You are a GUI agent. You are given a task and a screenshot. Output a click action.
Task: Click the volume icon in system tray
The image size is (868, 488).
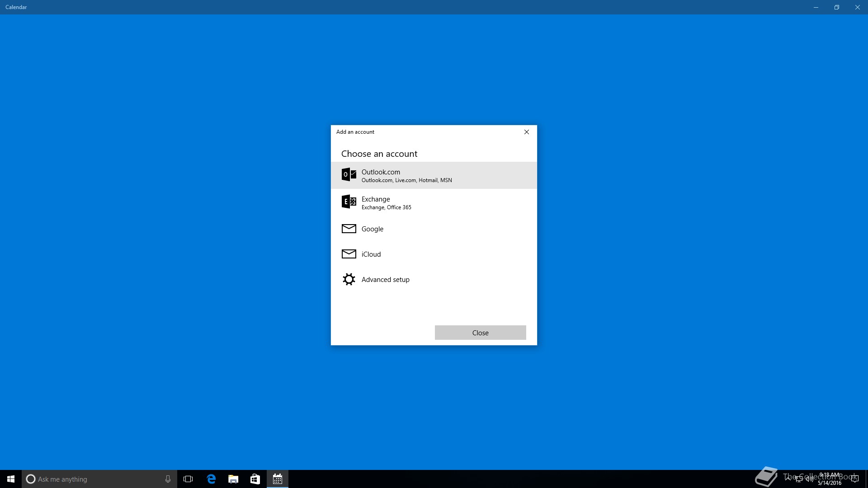[x=809, y=479]
